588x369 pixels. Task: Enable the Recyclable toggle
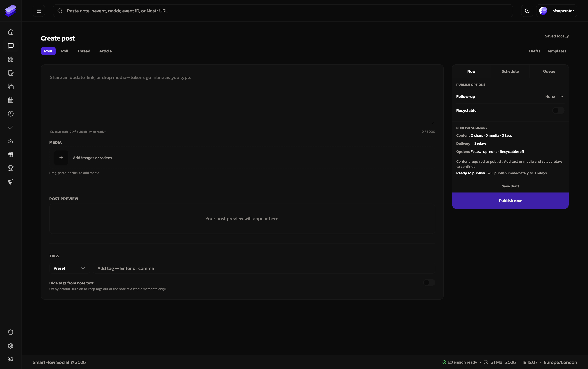click(558, 111)
